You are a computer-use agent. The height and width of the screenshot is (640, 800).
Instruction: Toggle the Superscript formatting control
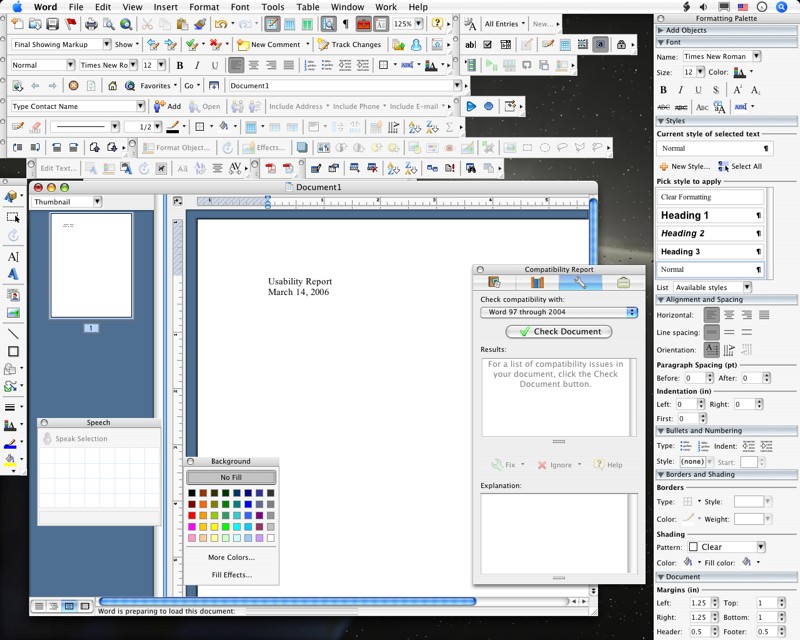(x=737, y=89)
